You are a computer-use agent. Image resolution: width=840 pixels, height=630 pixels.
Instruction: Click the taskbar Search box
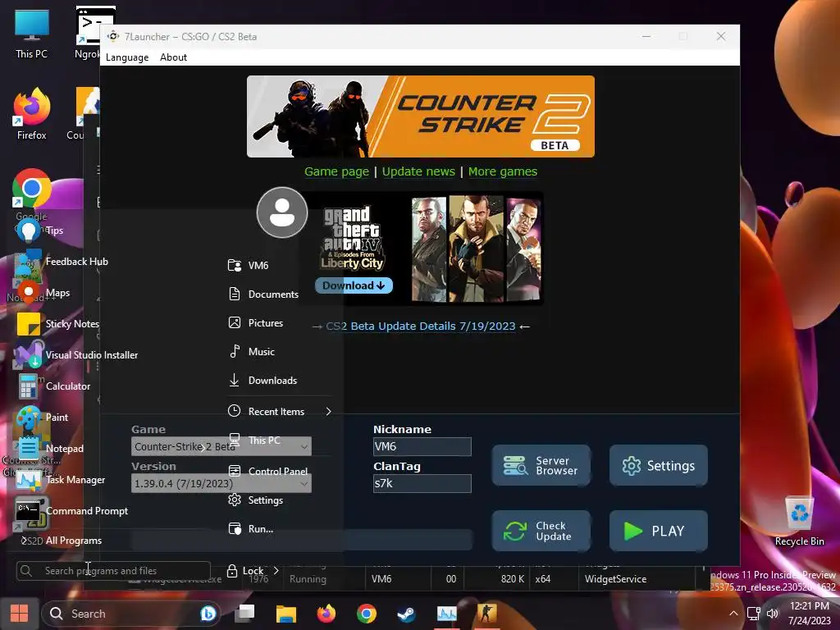point(130,614)
